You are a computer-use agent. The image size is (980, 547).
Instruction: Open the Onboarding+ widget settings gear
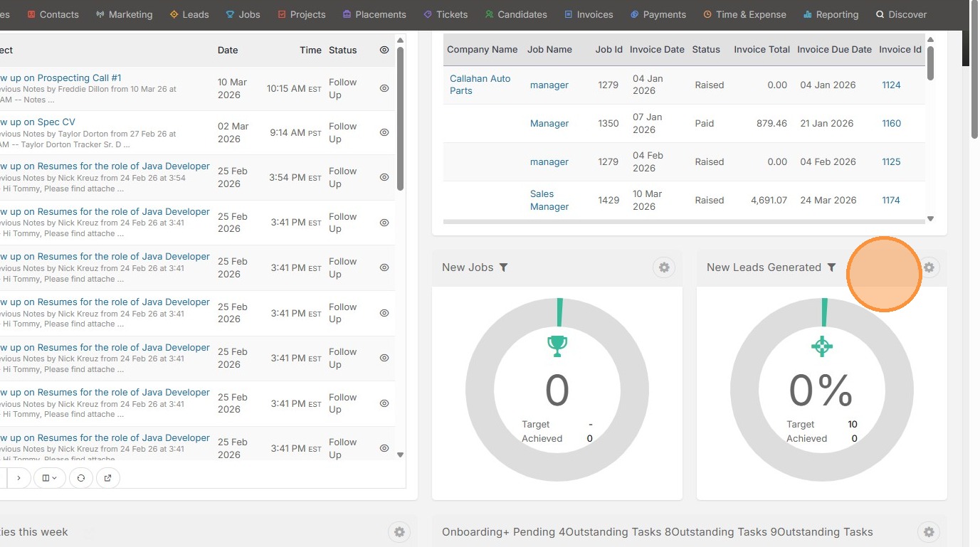(x=929, y=532)
